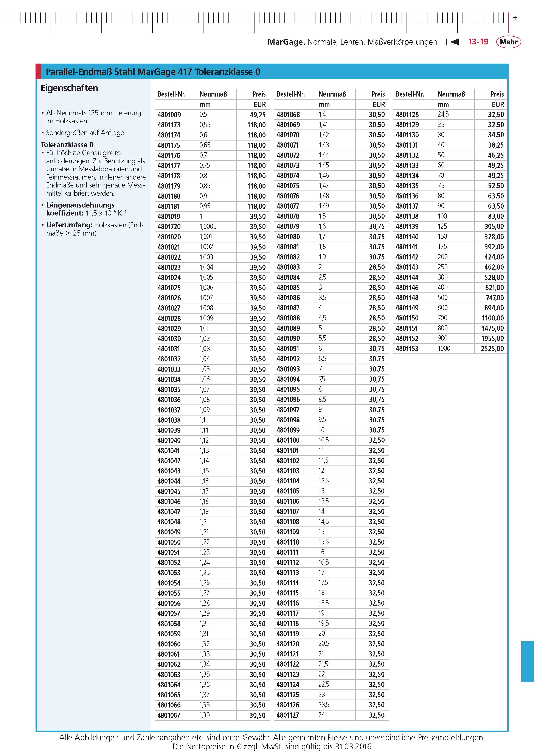Click price 1955,00 for 4801152
The height and width of the screenshot is (756, 534).
(492, 339)
